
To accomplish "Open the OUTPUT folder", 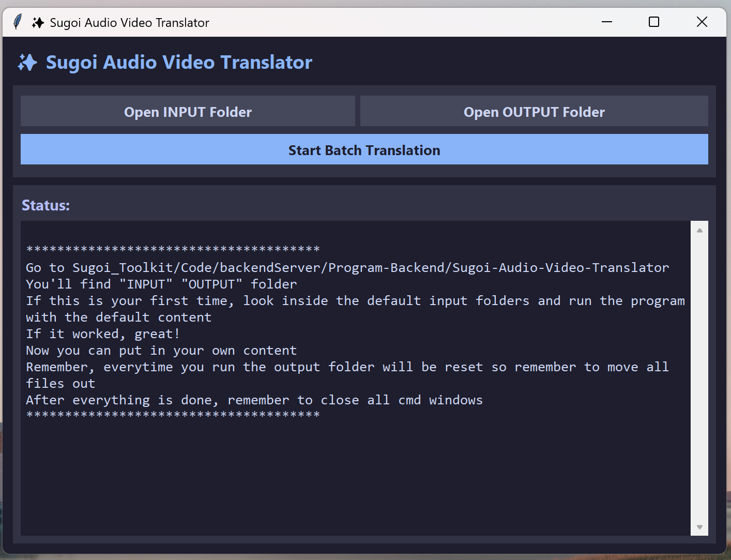I will 534,111.
